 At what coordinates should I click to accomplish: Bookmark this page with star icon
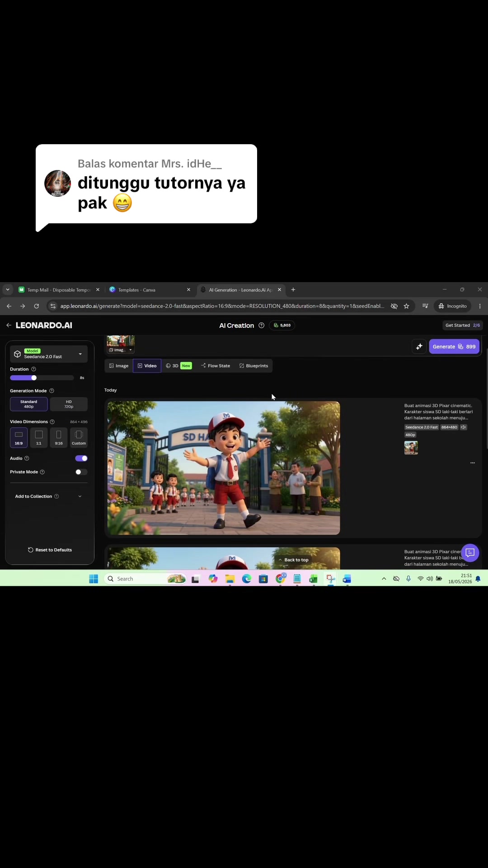tap(406, 306)
